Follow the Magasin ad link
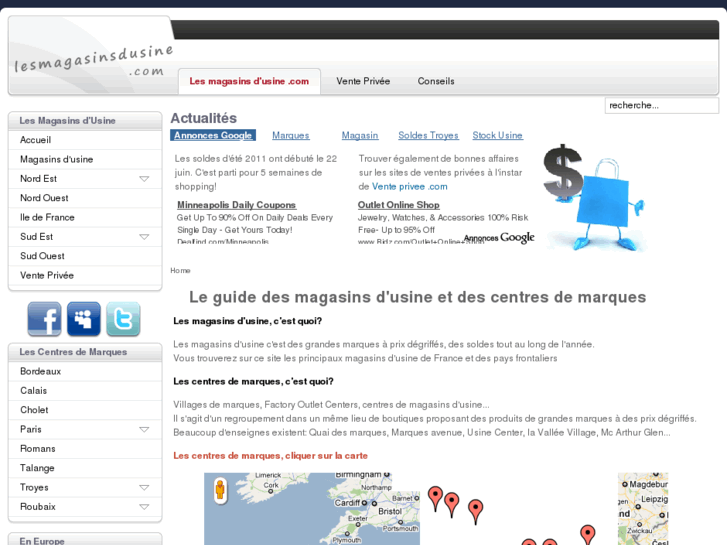The height and width of the screenshot is (545, 727). pyautogui.click(x=360, y=135)
